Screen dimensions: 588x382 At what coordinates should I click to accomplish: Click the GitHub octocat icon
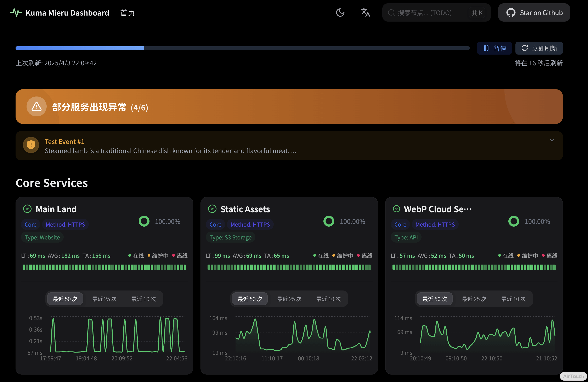point(511,13)
